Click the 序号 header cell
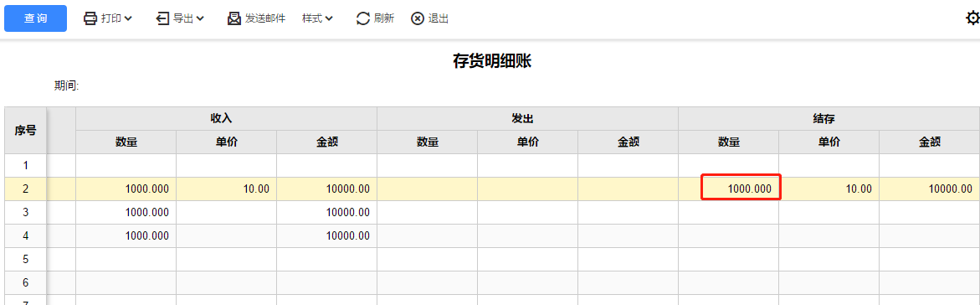980x305 pixels. coord(25,130)
